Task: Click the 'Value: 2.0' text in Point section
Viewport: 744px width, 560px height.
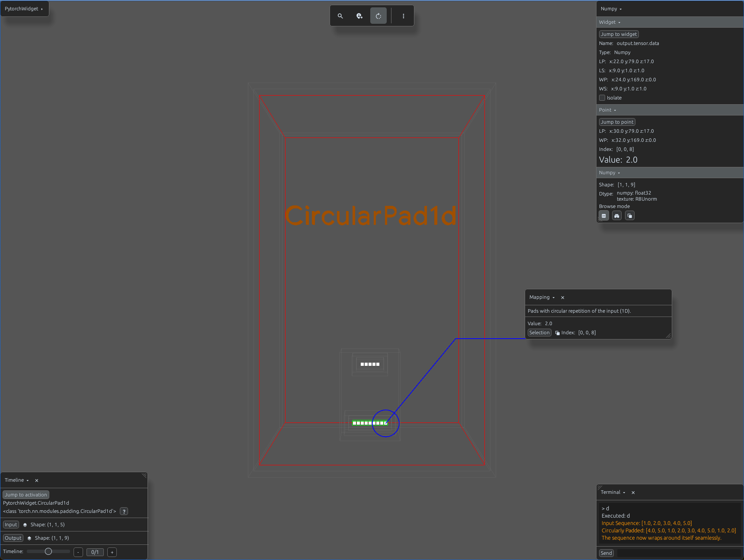Action: (618, 160)
